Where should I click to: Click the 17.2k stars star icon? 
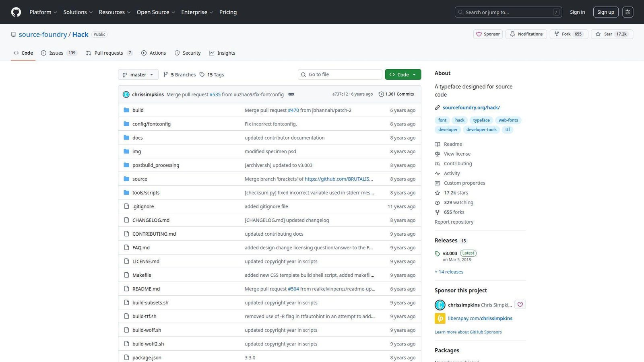pyautogui.click(x=438, y=193)
